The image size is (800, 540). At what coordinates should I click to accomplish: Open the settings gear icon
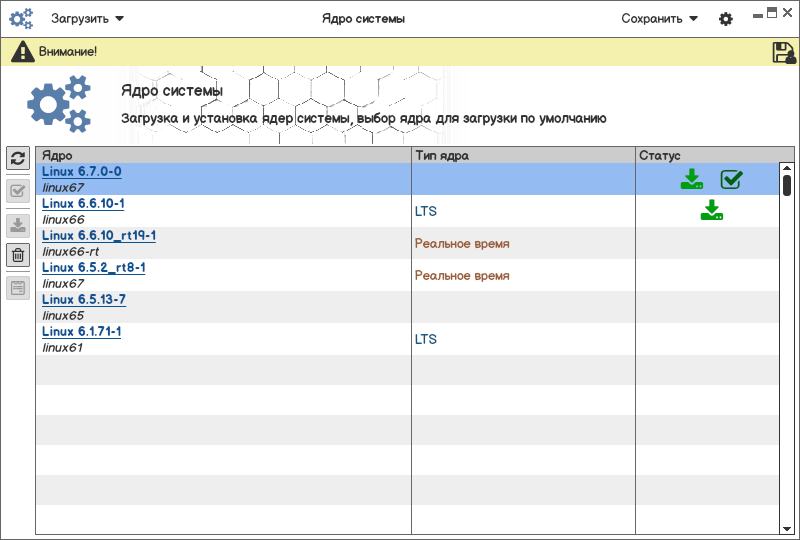(726, 19)
